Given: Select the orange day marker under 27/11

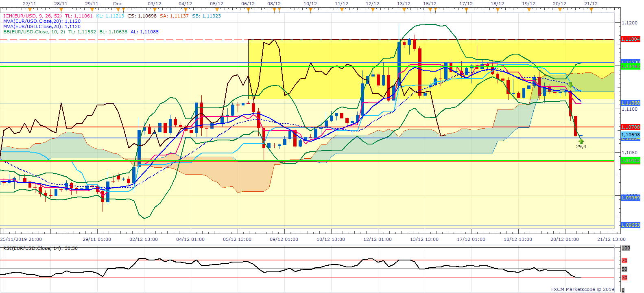Looking at the screenshot, I should pos(29,9).
